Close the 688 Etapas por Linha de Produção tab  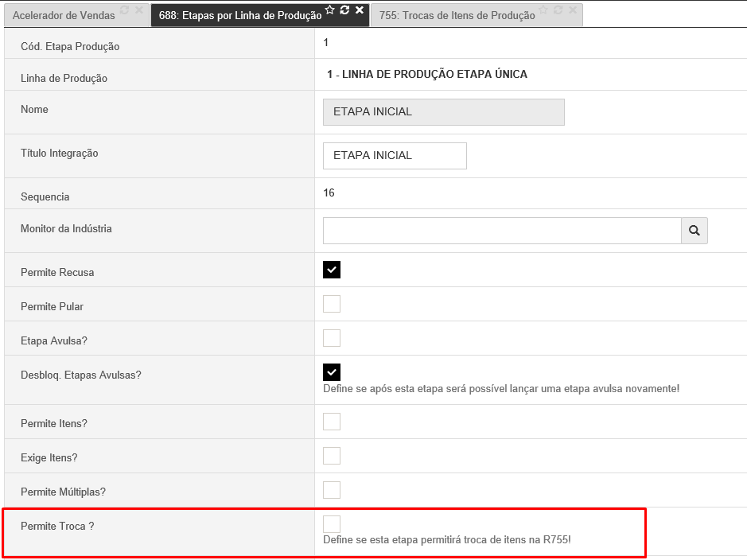coord(360,10)
